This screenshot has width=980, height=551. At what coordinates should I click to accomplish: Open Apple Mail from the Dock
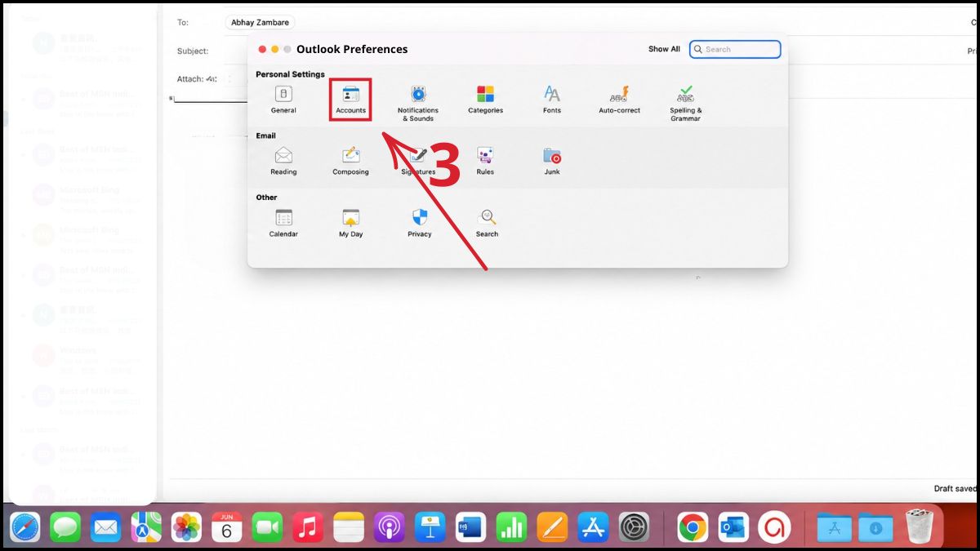tap(106, 527)
